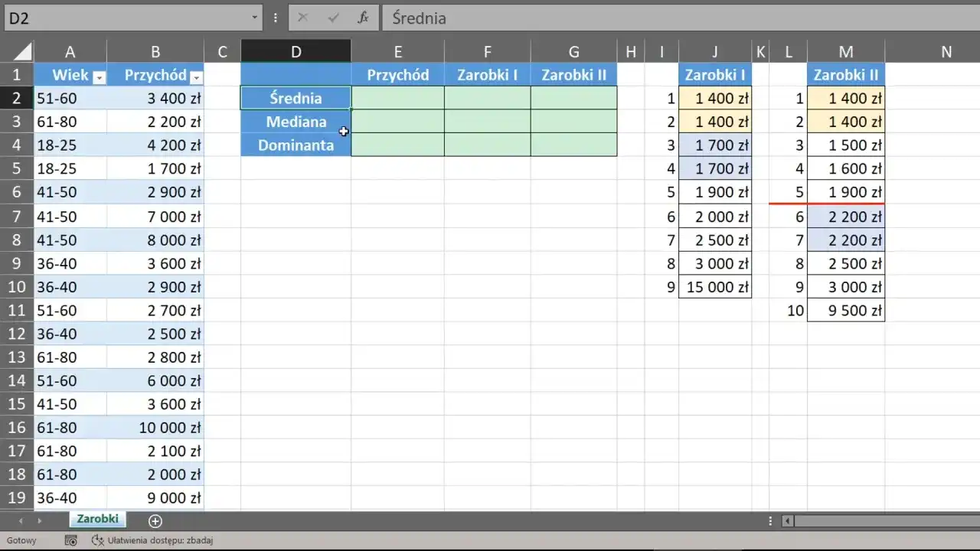
Task: Click the macro recording icon in status bar
Action: (70, 540)
